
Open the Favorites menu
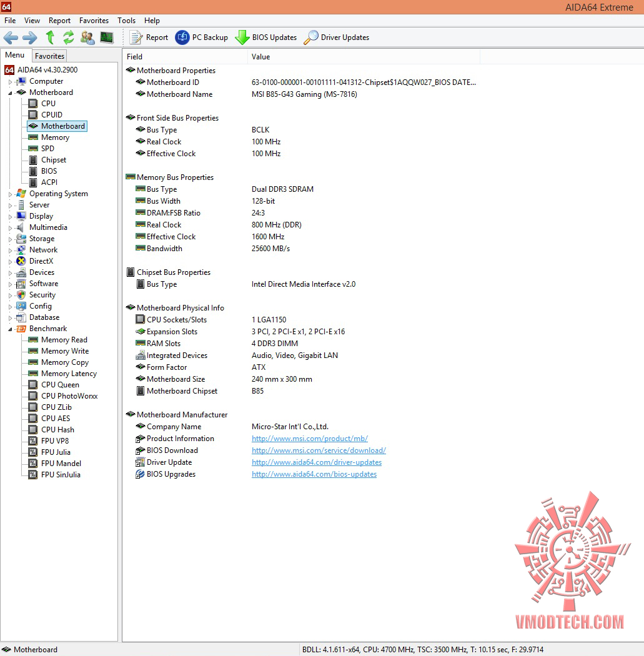click(x=94, y=21)
